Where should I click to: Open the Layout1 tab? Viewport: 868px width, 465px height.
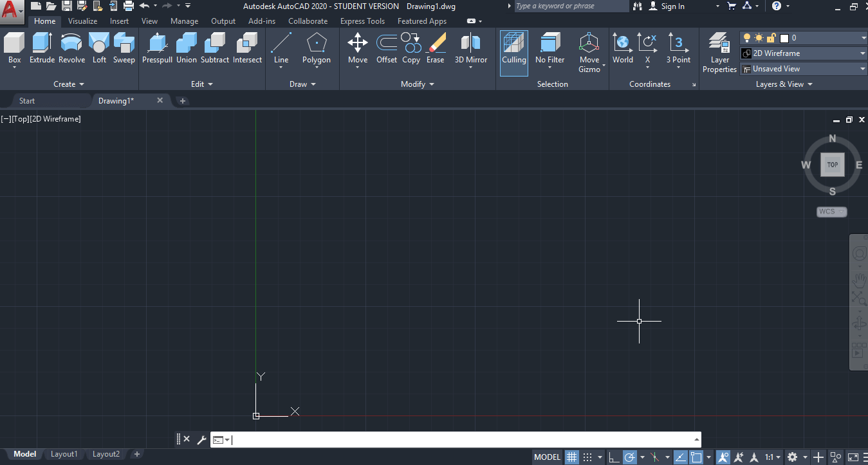(x=64, y=454)
